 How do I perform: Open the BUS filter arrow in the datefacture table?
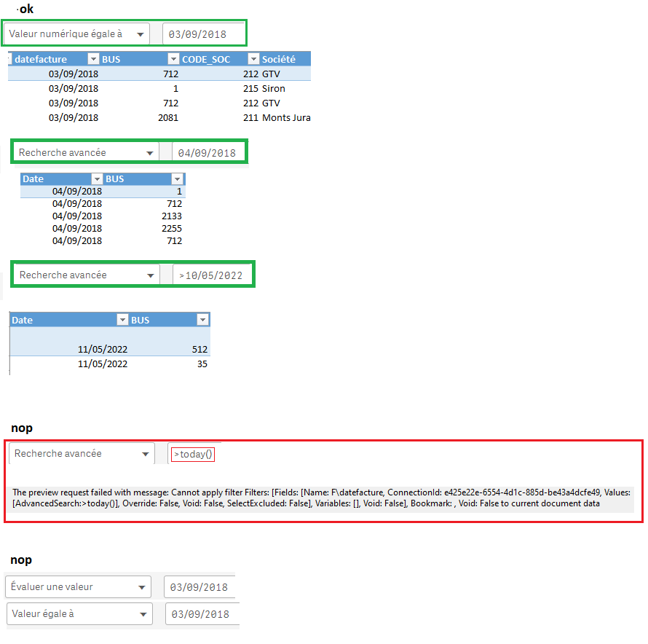[x=173, y=59]
